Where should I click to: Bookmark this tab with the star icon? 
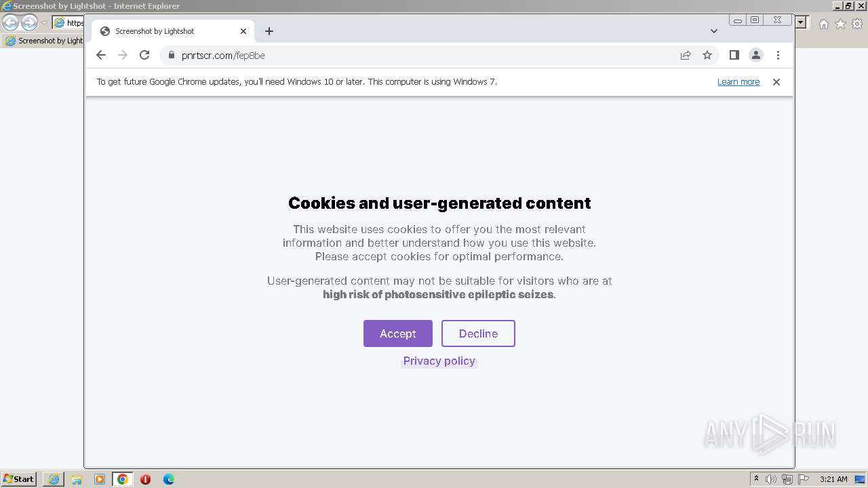coord(707,55)
